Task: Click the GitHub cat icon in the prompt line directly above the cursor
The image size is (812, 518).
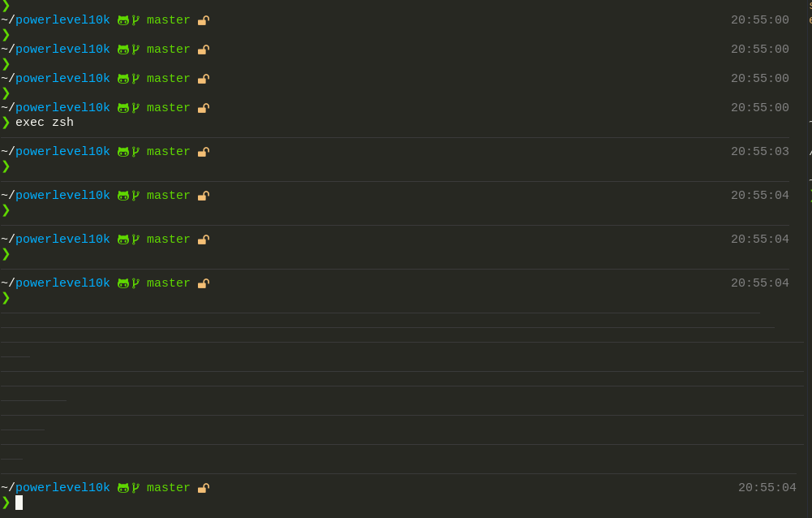Action: click(123, 488)
